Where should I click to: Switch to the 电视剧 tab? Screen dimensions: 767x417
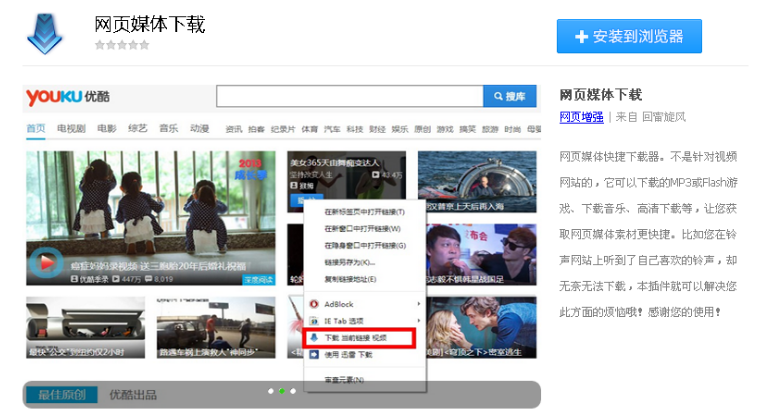(x=71, y=129)
